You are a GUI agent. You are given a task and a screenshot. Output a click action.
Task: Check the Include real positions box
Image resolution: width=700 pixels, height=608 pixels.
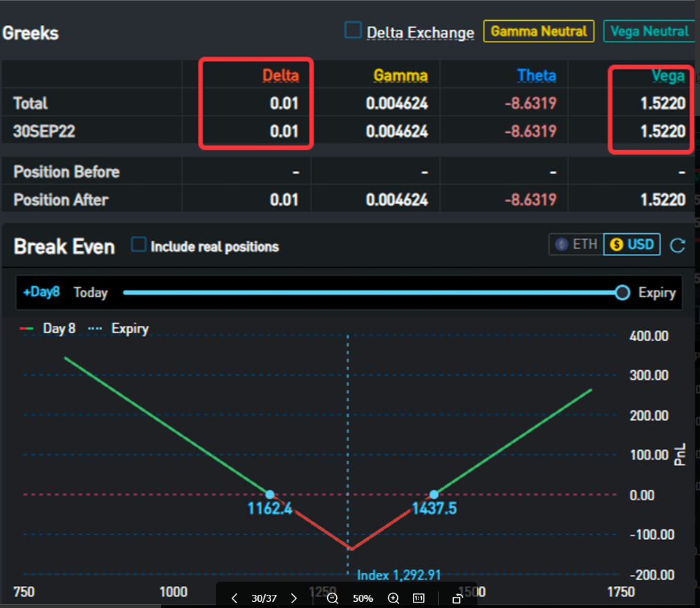coord(139,246)
